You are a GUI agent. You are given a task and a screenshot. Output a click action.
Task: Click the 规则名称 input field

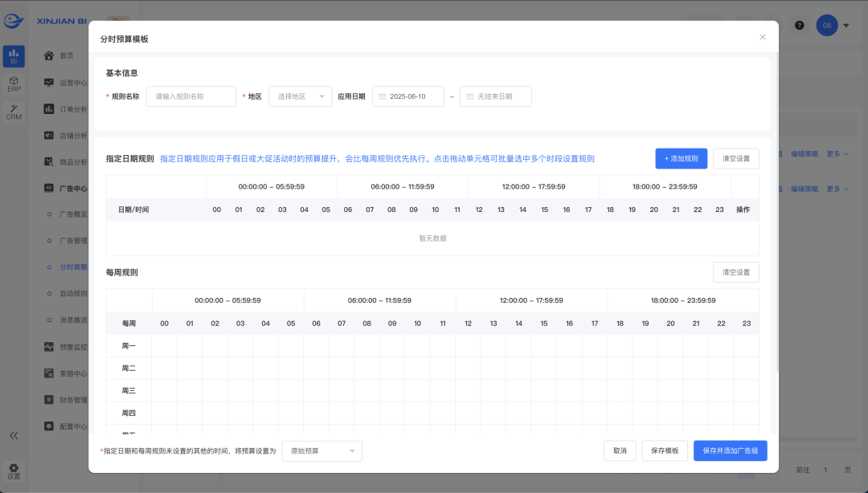coord(191,96)
